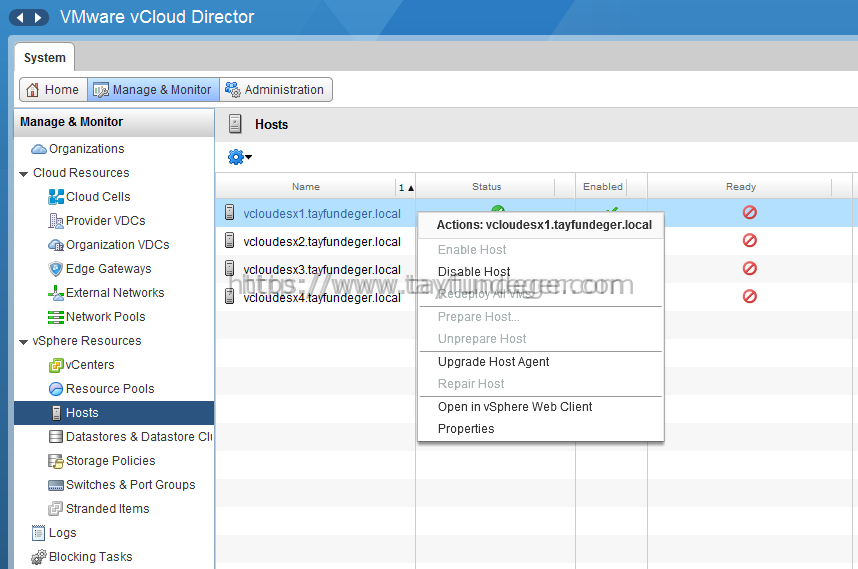Viewport: 858px width, 569px height.
Task: Sort by the Ready column header
Action: pos(741,187)
